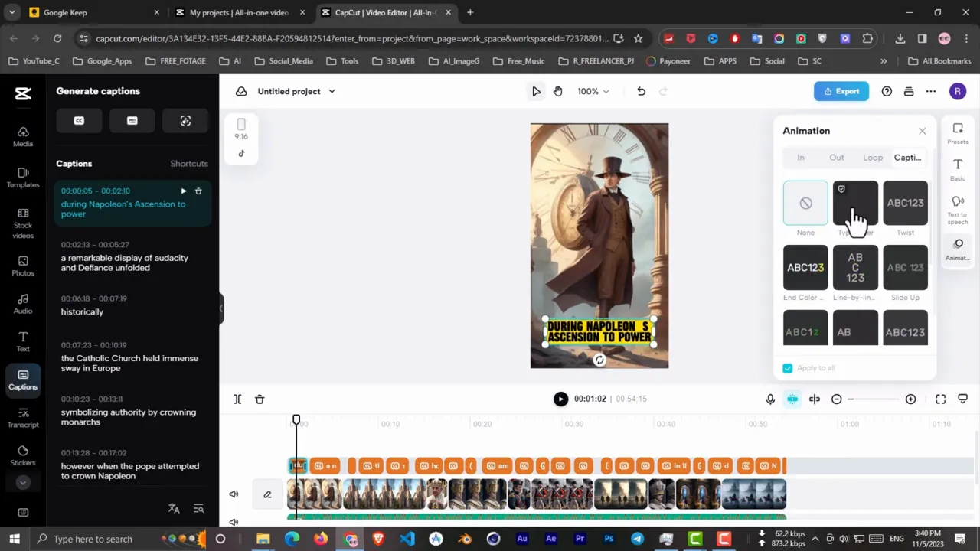Open the Text to speech side tab
This screenshot has width=980, height=551.
[x=958, y=210]
